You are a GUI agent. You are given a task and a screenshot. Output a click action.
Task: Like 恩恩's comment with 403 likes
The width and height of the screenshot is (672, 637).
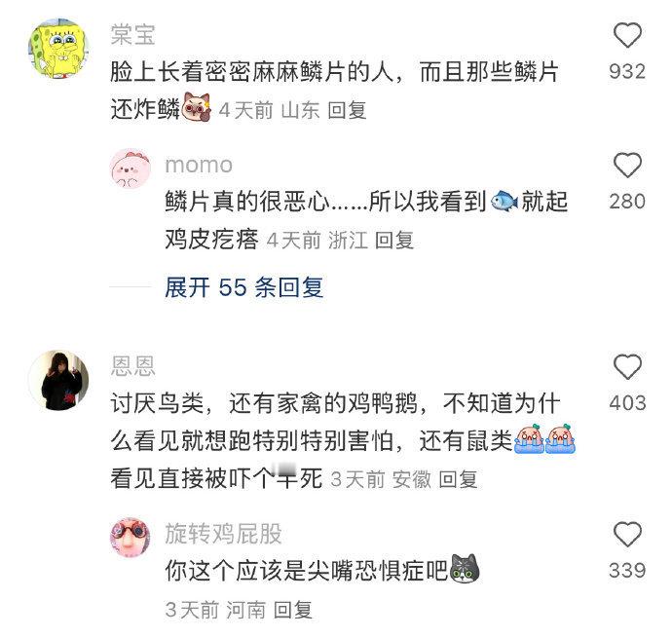pos(627,367)
